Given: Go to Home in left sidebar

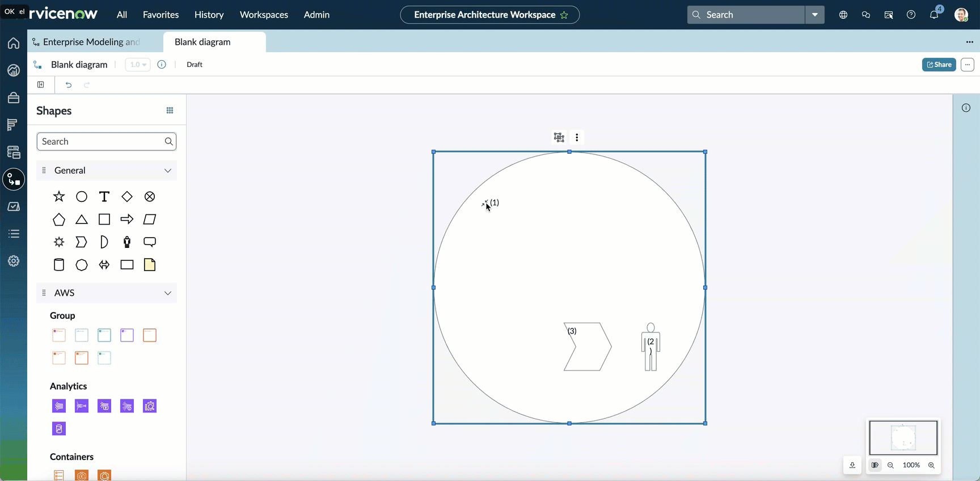Looking at the screenshot, I should [14, 43].
